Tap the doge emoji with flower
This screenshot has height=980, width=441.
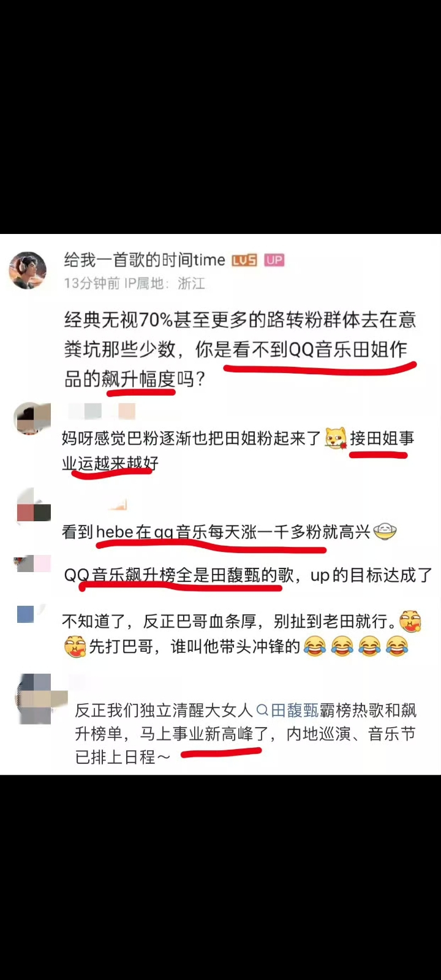pos(336,439)
